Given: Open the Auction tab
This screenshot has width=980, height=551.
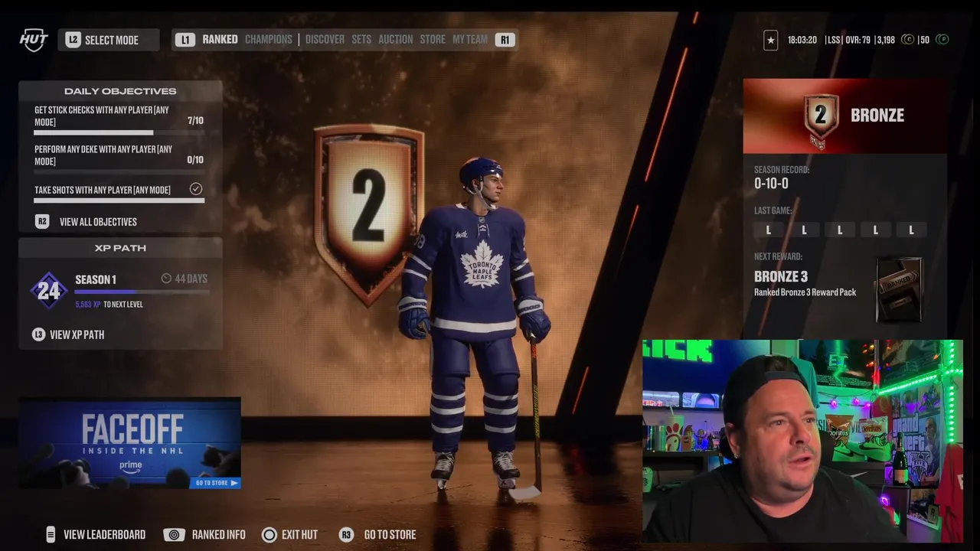Looking at the screenshot, I should [395, 39].
